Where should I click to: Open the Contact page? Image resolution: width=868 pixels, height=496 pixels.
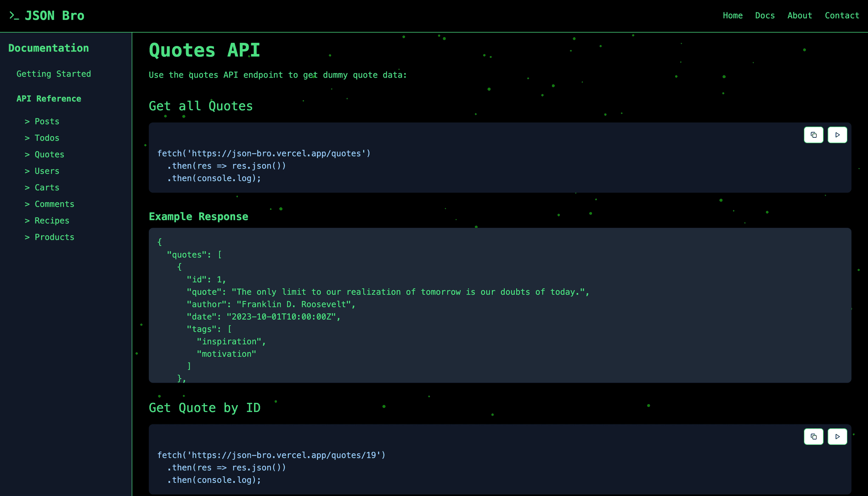pos(842,15)
